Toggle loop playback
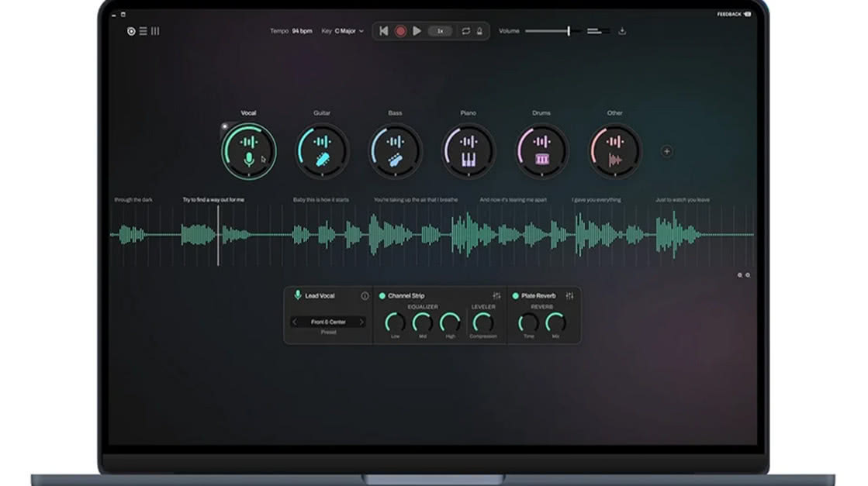Screen dimensions: 868x486 pos(466,31)
